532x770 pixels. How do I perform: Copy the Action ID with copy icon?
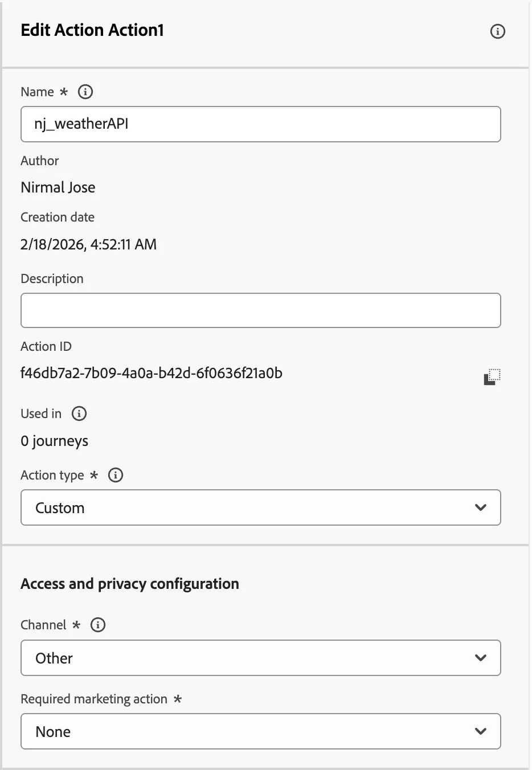pyautogui.click(x=492, y=376)
